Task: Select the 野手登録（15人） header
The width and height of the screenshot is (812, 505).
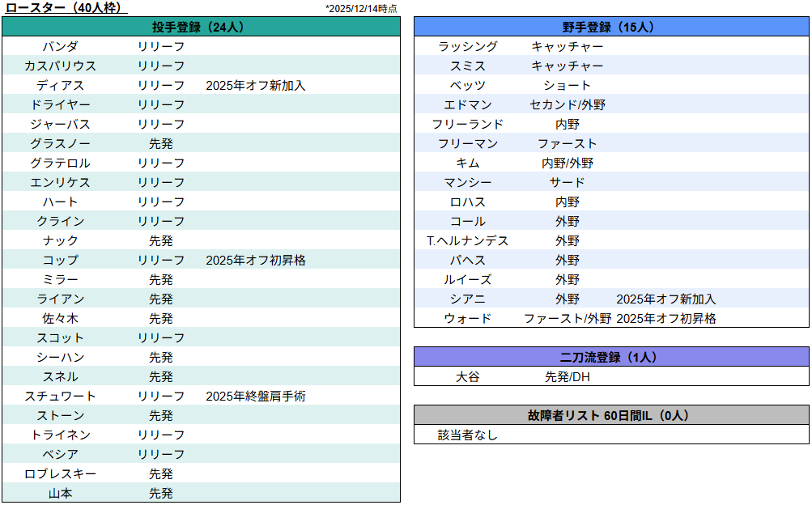Action: (610, 27)
